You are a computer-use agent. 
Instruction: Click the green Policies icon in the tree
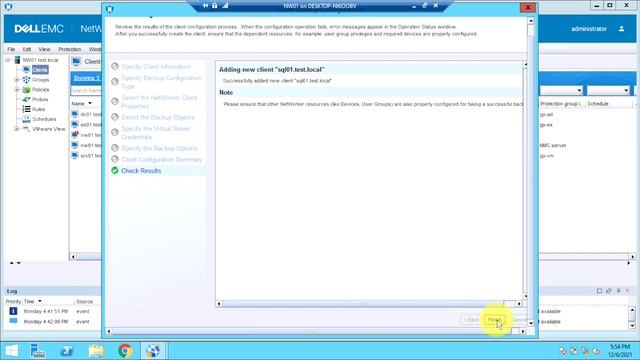(x=27, y=89)
